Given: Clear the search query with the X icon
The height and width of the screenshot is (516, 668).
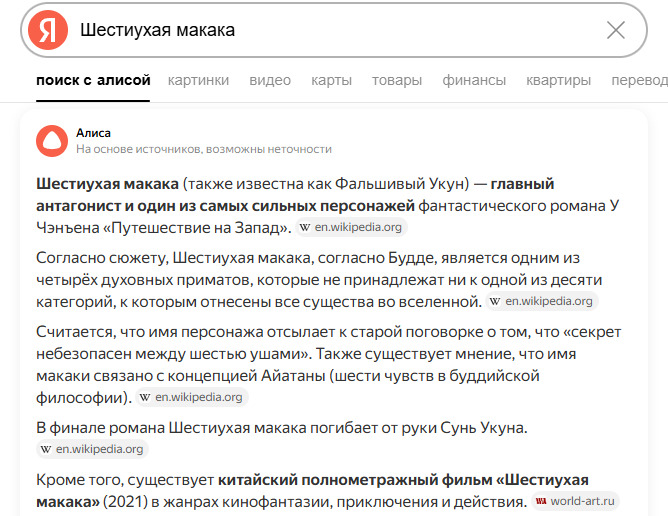Looking at the screenshot, I should point(616,30).
